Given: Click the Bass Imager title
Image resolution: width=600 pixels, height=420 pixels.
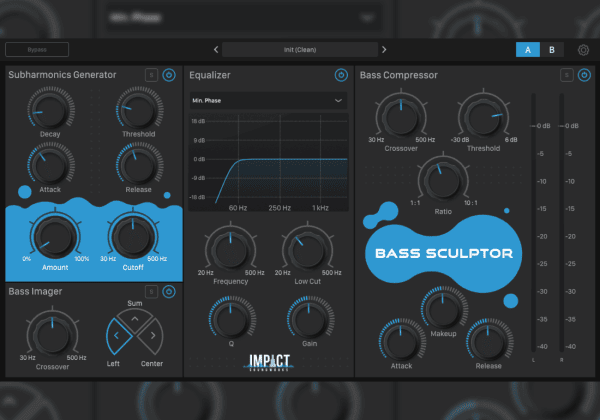Looking at the screenshot, I should pyautogui.click(x=35, y=292).
